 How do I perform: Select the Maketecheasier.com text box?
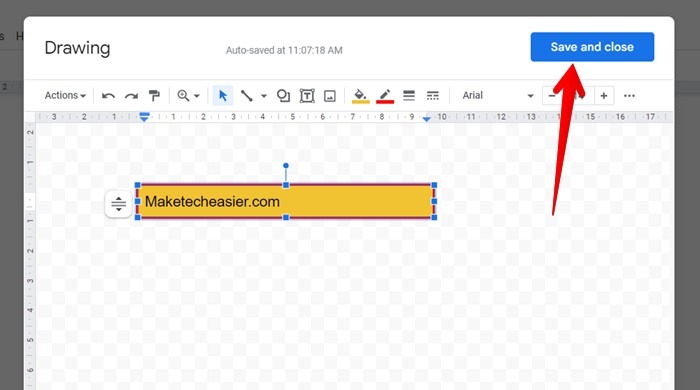[286, 201]
